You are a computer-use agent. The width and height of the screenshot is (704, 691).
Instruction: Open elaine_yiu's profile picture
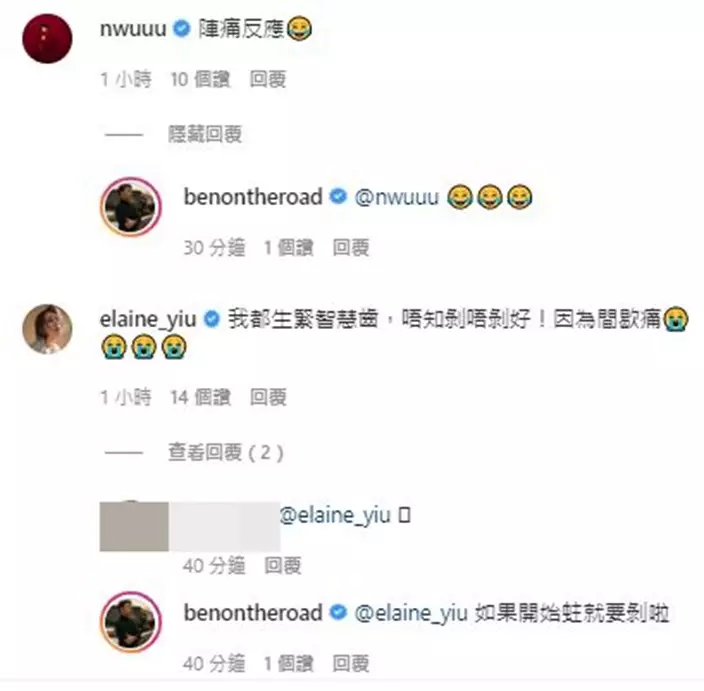(47, 329)
